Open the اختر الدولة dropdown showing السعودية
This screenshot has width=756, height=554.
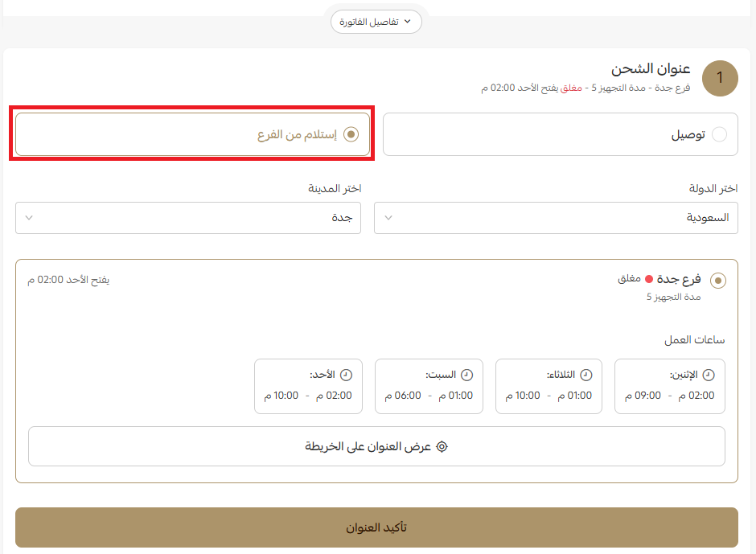556,218
